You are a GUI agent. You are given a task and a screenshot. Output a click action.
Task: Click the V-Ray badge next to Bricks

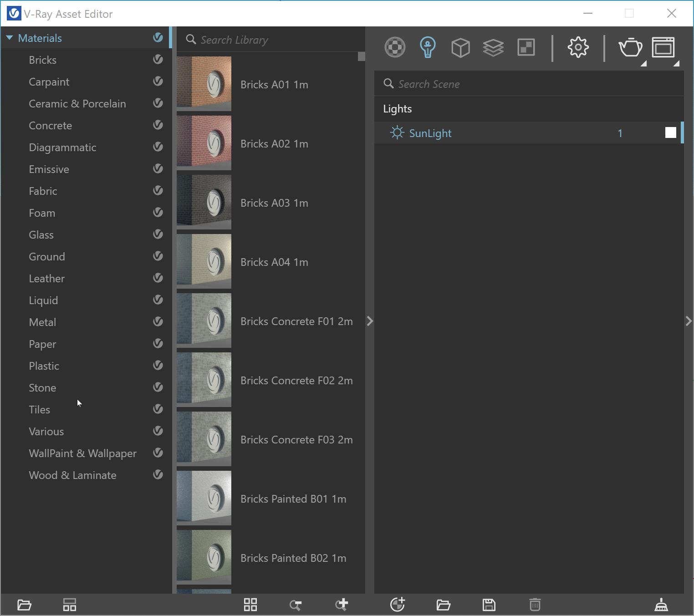158,59
